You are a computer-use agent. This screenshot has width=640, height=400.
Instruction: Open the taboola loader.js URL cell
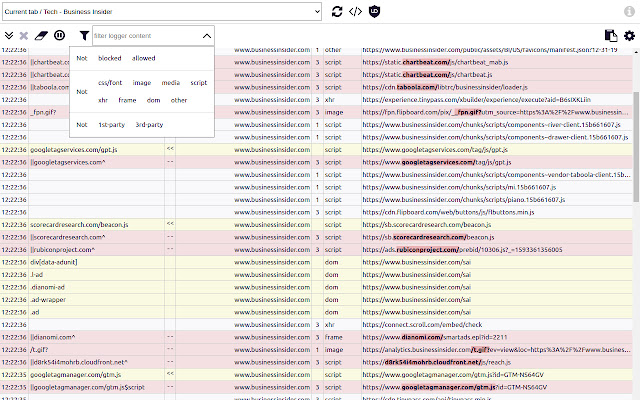[x=497, y=87]
